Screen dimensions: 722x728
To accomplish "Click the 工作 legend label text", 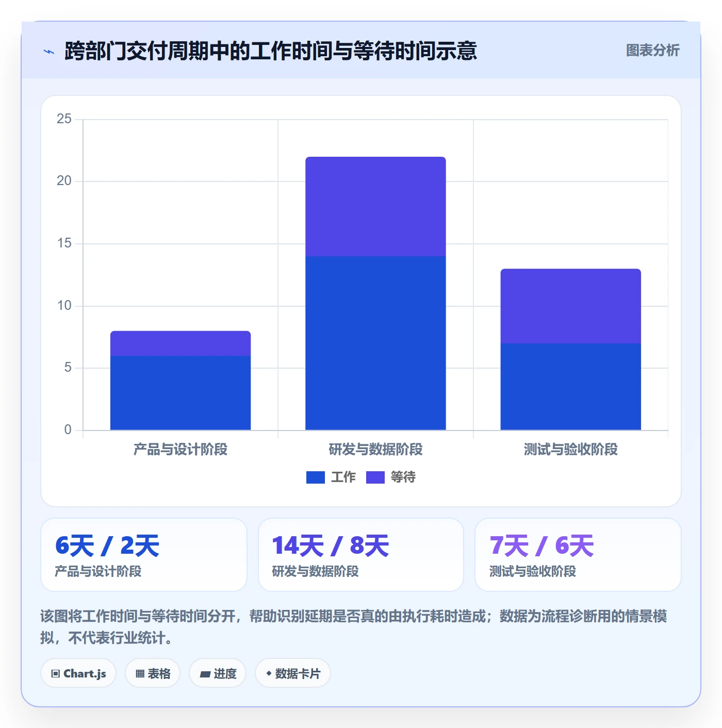I will coord(343,477).
